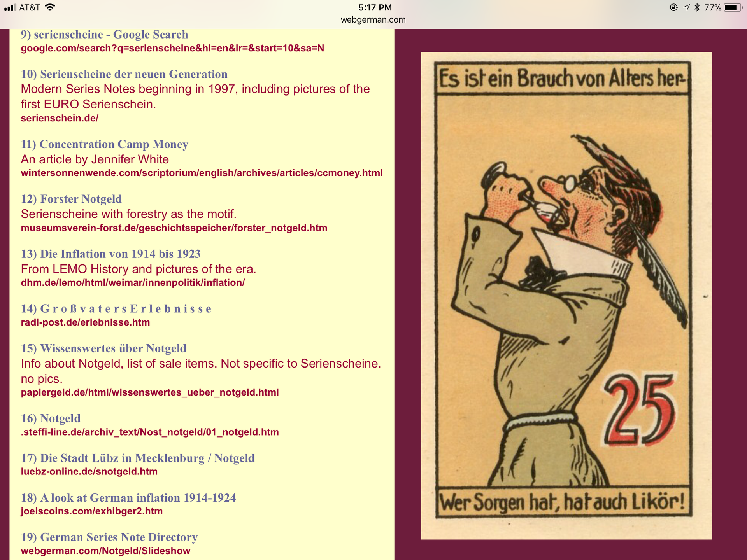Open the Großvaters Erlebnisse link

tap(116, 309)
